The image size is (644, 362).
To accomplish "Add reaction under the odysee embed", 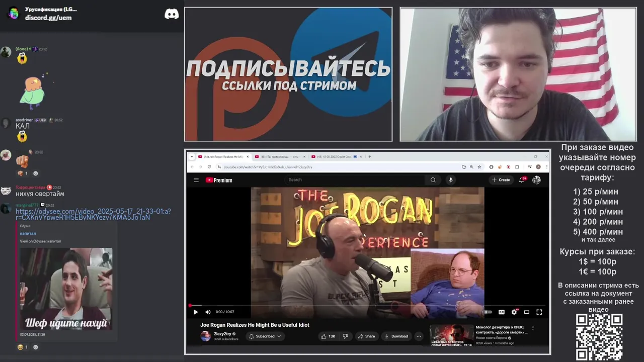I will [35, 347].
